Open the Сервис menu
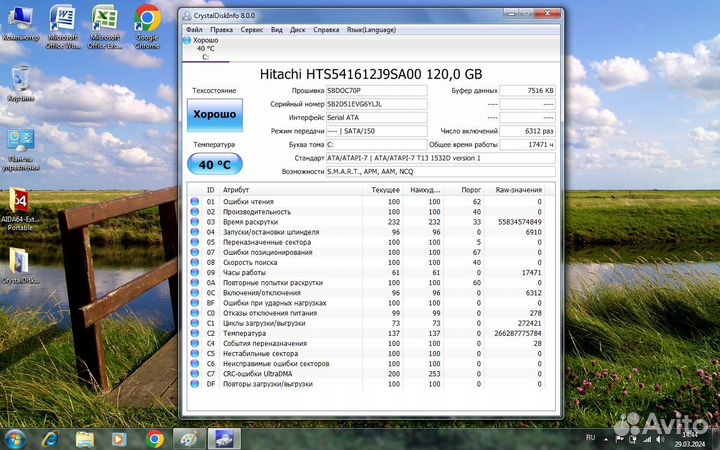 point(252,30)
